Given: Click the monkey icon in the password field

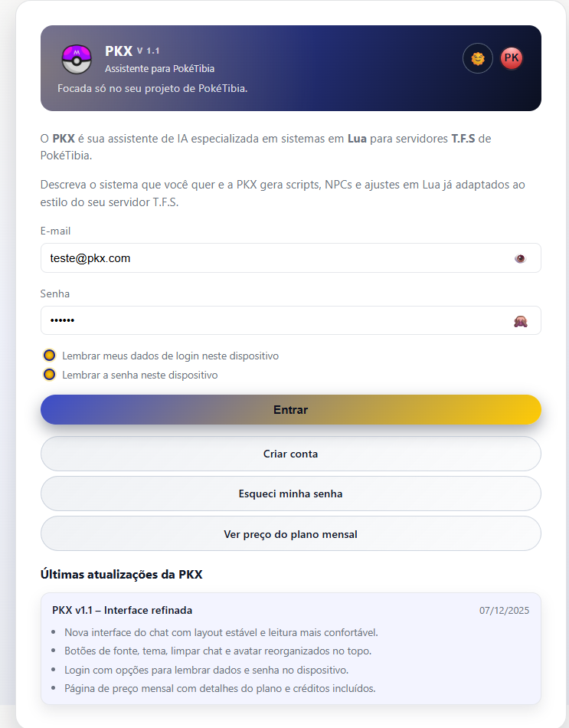Looking at the screenshot, I should point(521,322).
